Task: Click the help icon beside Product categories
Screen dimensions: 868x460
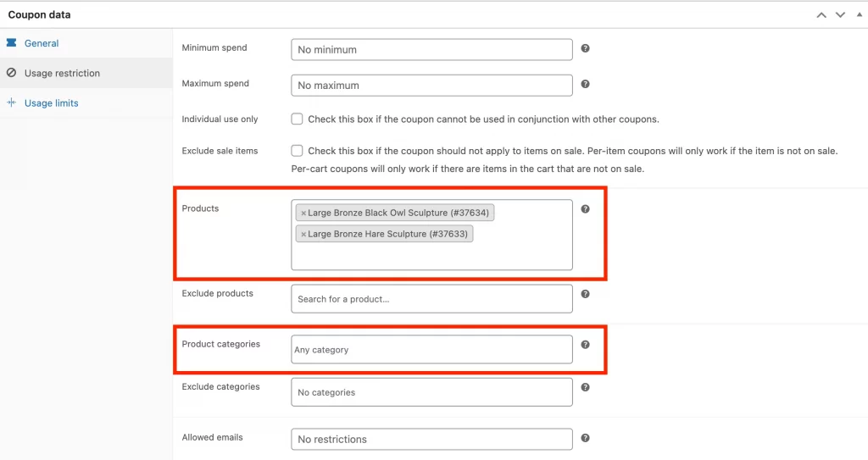Action: coord(586,345)
